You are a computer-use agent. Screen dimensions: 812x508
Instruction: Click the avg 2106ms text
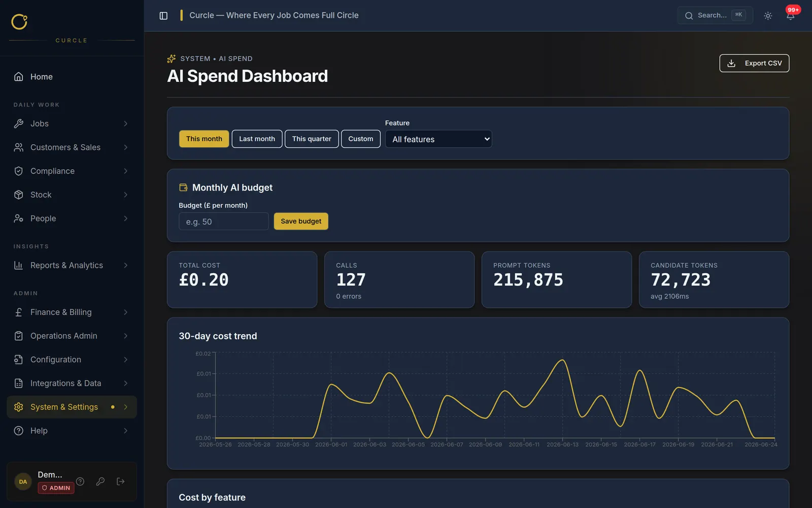coord(670,296)
